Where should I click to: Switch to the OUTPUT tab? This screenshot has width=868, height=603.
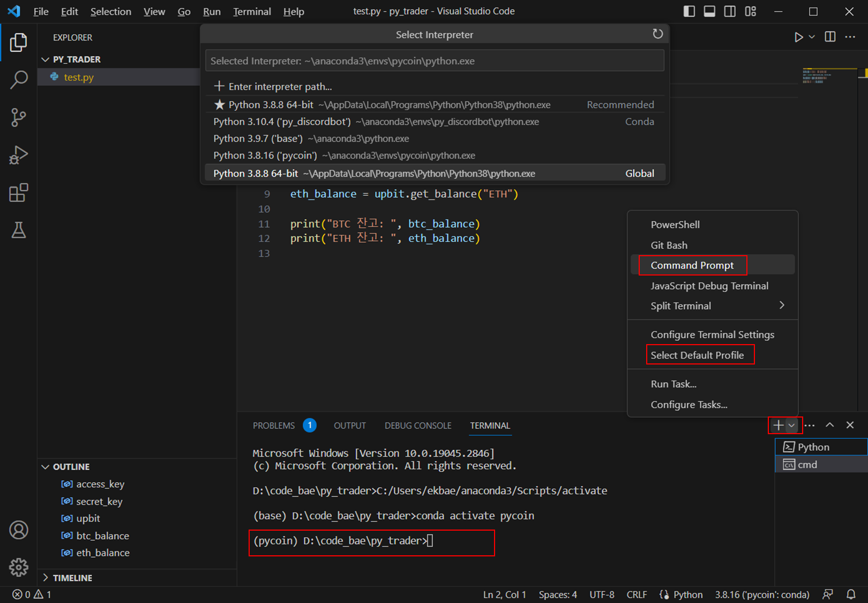pyautogui.click(x=350, y=426)
